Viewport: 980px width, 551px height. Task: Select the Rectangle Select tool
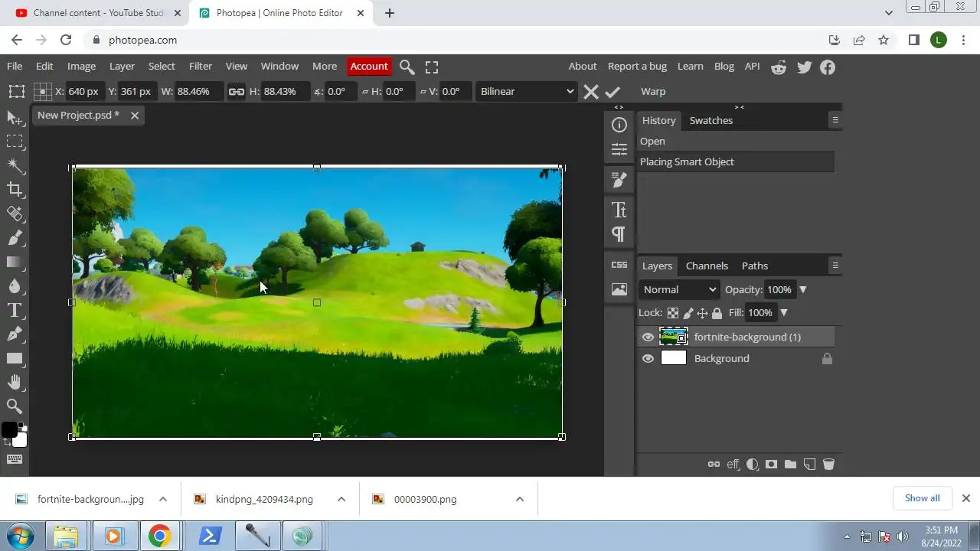(15, 142)
